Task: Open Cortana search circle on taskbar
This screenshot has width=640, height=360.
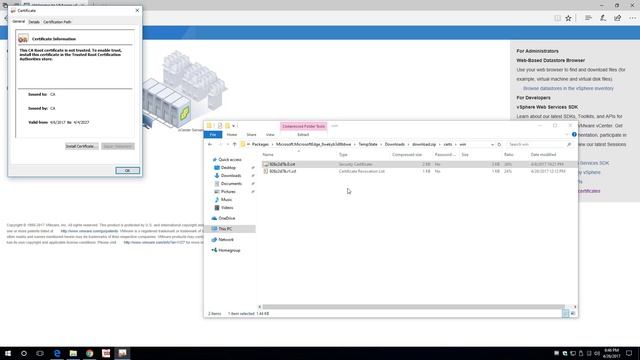Action: click(x=24, y=353)
